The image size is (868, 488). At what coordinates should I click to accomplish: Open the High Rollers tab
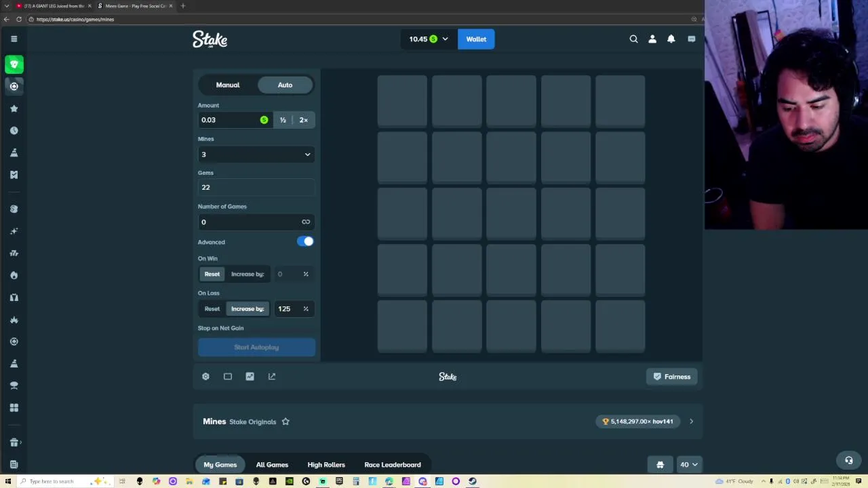click(326, 465)
